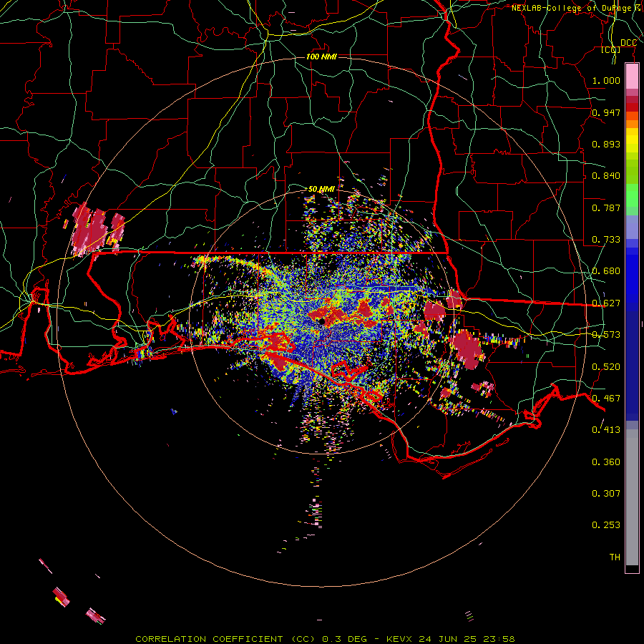Click the black radar site dot at center

pyautogui.click(x=321, y=321)
